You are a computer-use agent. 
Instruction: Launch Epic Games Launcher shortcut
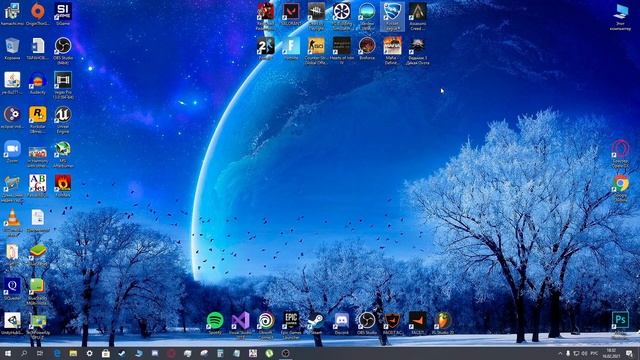(x=291, y=325)
